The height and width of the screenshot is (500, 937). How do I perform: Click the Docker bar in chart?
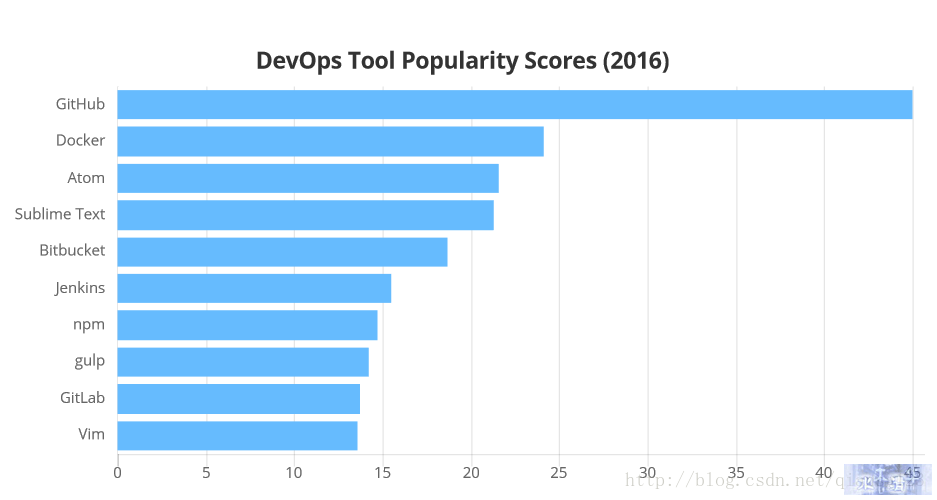[330, 141]
